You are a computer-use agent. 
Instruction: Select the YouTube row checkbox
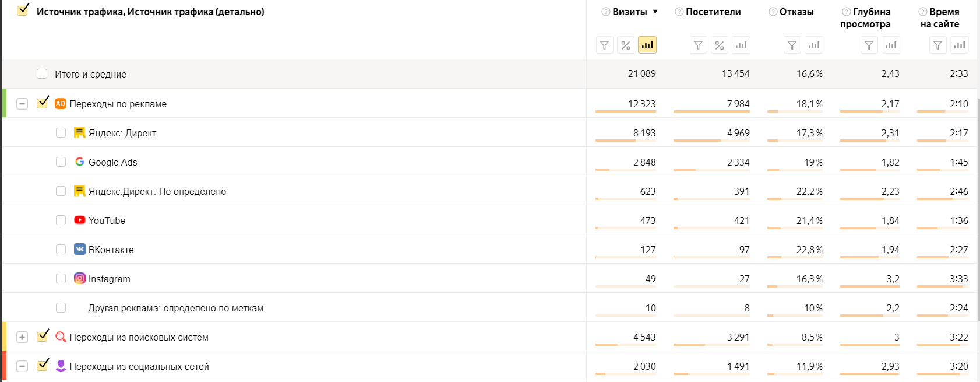tap(61, 220)
